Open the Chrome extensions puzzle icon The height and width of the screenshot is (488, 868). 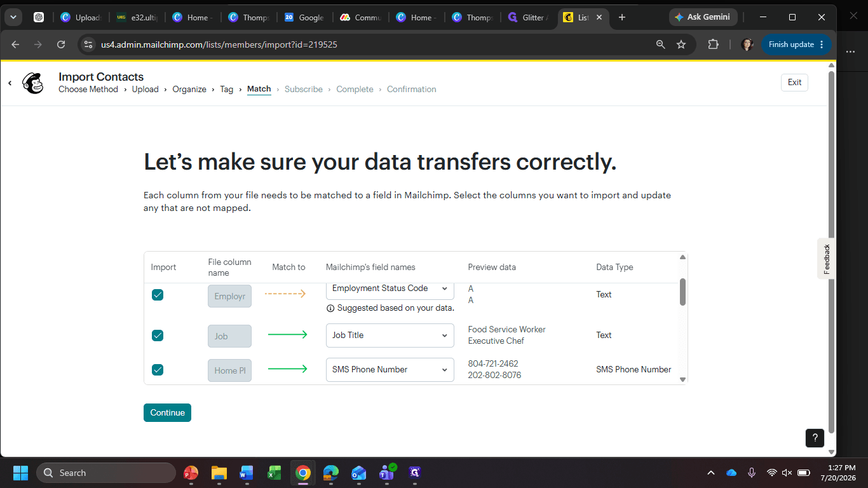click(x=713, y=44)
